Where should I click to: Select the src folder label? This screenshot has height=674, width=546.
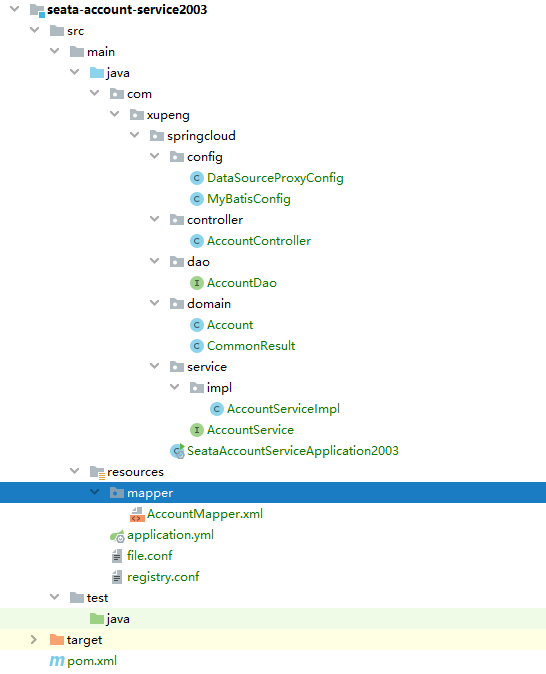tap(75, 31)
